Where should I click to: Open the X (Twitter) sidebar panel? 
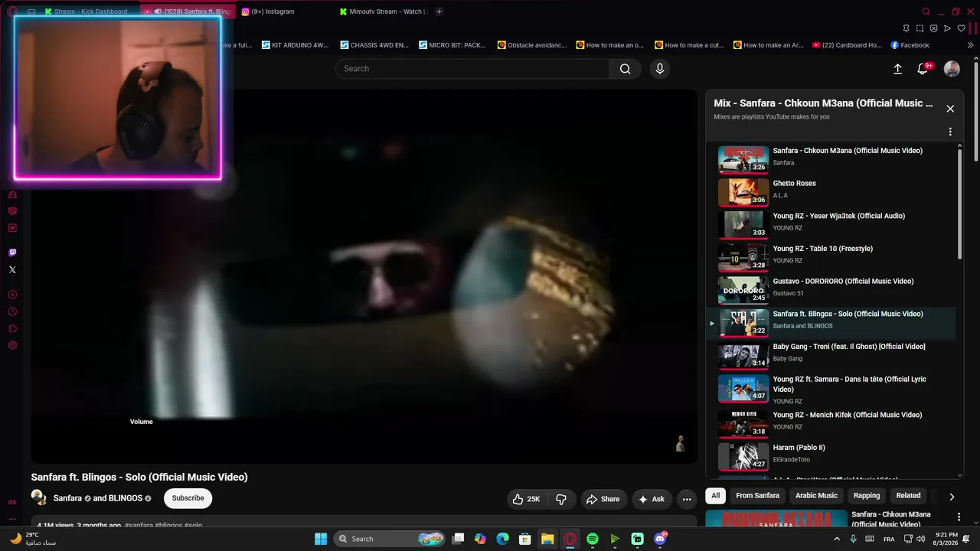click(x=12, y=269)
